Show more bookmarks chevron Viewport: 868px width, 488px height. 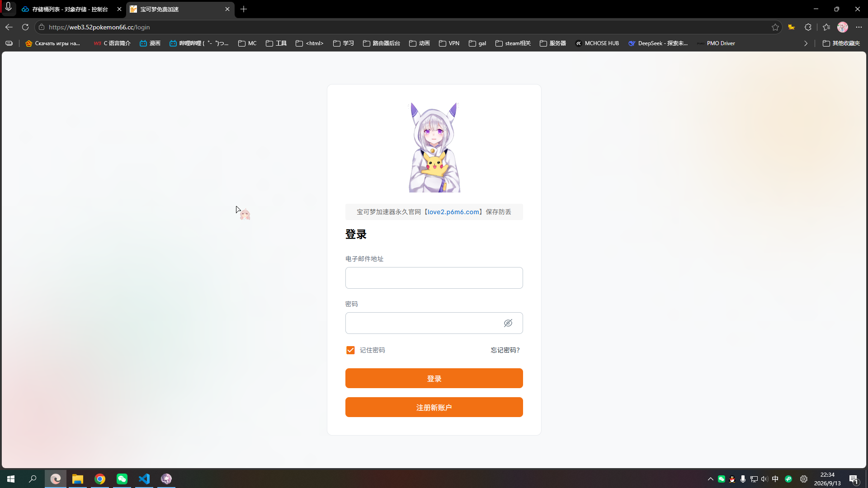tap(806, 43)
